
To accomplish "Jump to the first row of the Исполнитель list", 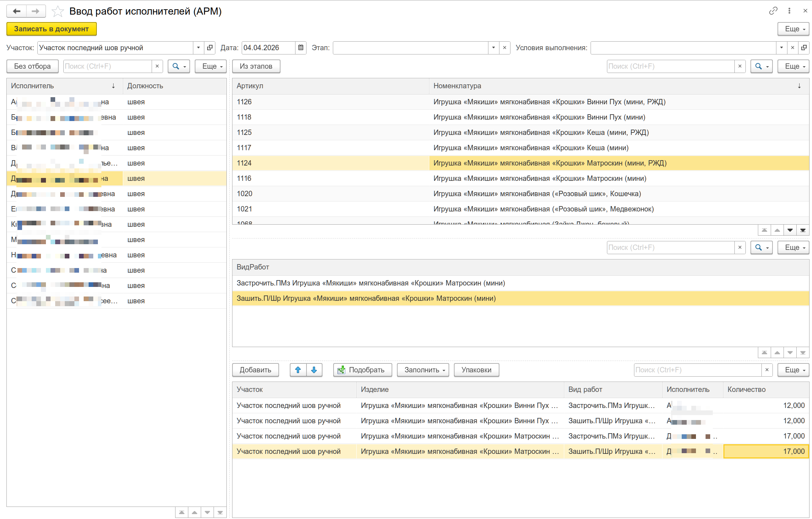I will [182, 513].
